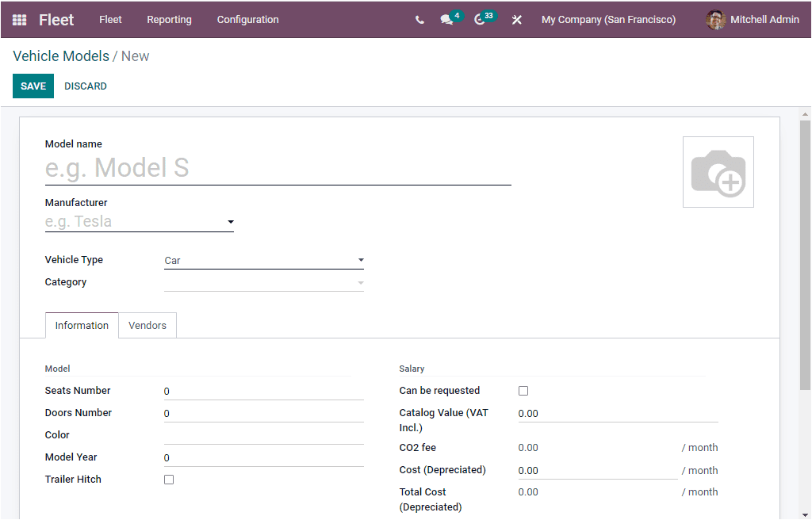The width and height of the screenshot is (812, 520).
Task: Open the Manufacturer dropdown
Action: tap(230, 222)
